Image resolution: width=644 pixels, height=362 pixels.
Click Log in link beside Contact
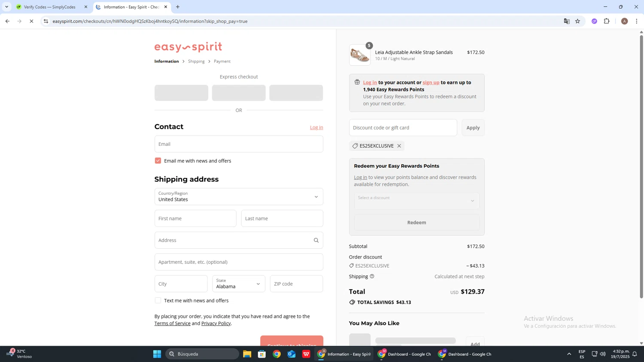click(x=316, y=127)
